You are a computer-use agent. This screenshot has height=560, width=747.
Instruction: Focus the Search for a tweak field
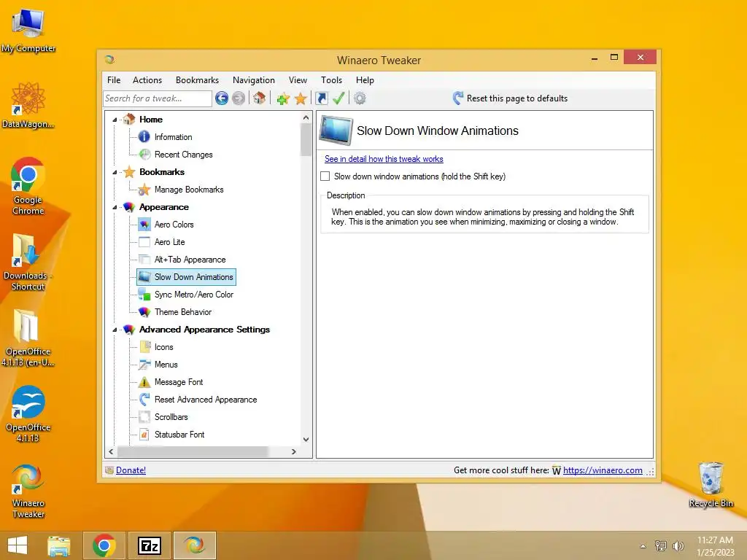tap(158, 98)
